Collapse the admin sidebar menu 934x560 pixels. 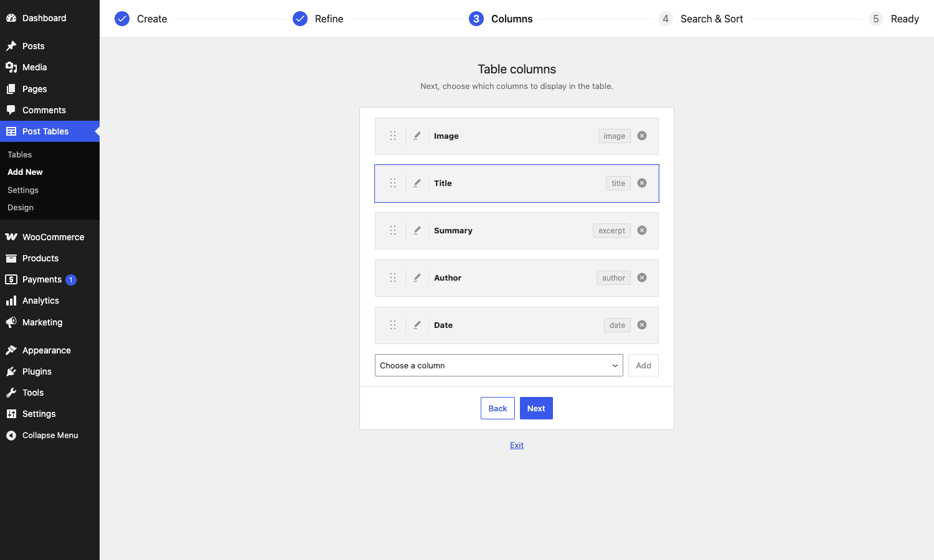pos(50,436)
